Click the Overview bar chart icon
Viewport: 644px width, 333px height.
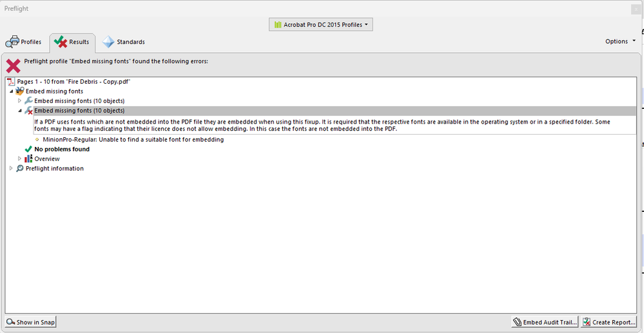[28, 159]
